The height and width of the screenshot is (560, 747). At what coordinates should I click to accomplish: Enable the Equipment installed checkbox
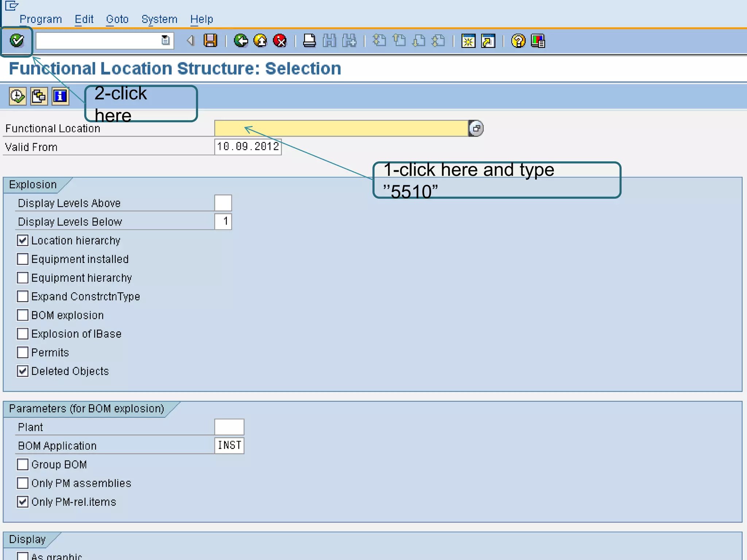pos(23,259)
